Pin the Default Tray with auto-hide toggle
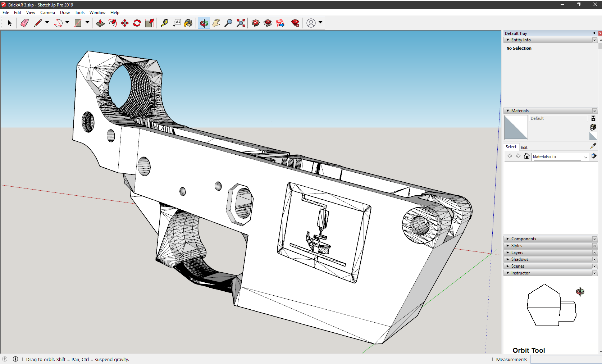Screen dimensions: 602x364 594,33
